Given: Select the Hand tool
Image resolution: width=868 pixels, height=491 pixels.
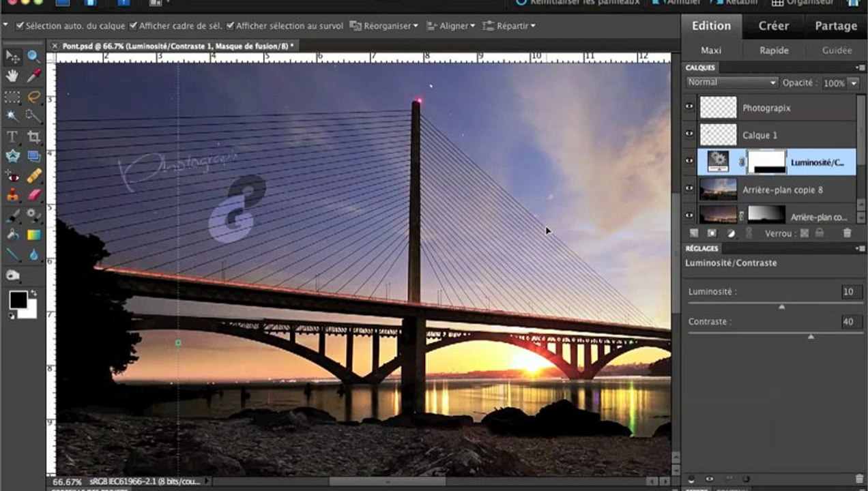Looking at the screenshot, I should point(12,76).
